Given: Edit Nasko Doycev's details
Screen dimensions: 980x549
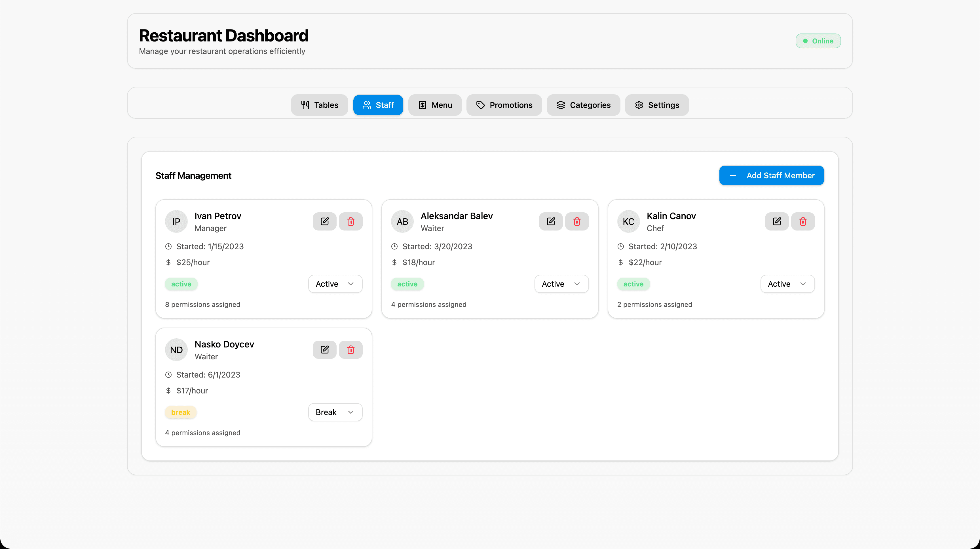Looking at the screenshot, I should 324,350.
